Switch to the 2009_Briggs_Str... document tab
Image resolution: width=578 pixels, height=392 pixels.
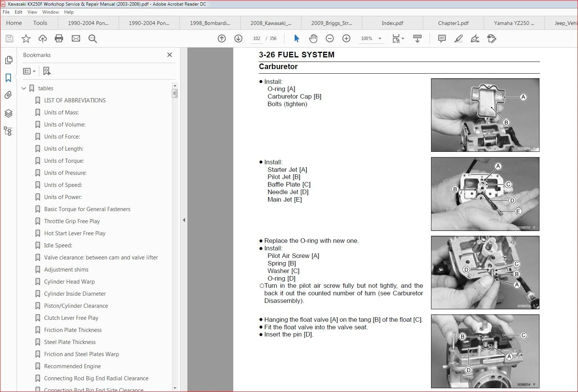click(332, 23)
